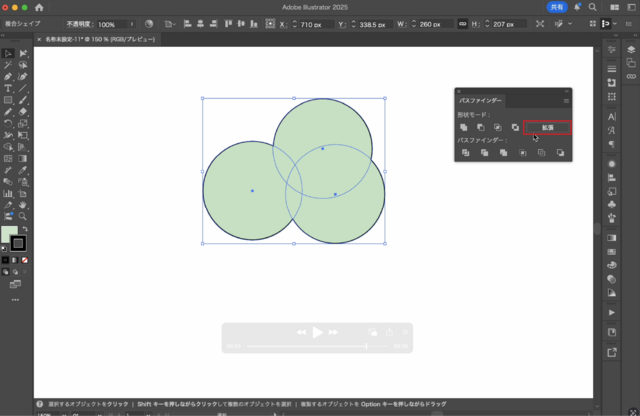Viewport: 640px width, 416px height.
Task: Select the Curvature tool
Action: [23, 77]
